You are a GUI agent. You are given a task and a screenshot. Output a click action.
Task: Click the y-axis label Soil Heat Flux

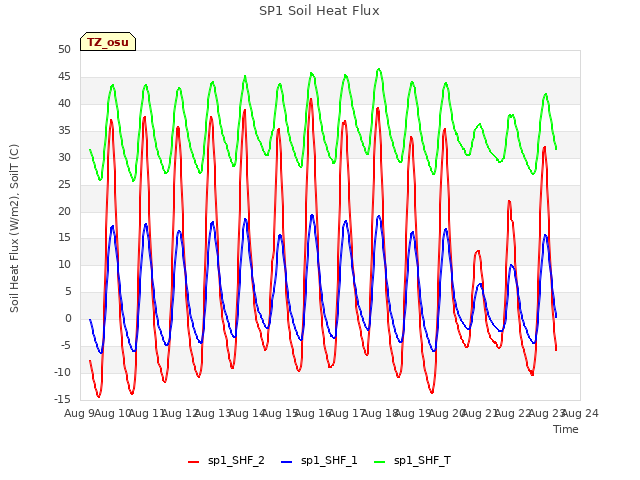[x=14, y=228]
